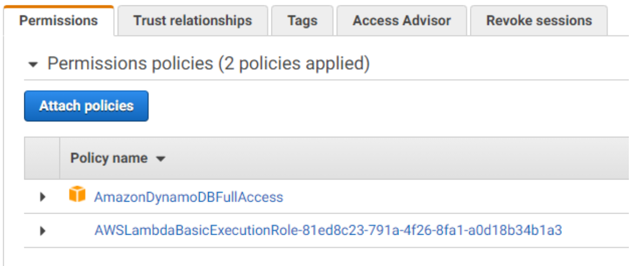
Task: Expand the AmazonDynamoDBFullAccess policy row arrow
Action: coord(43,197)
